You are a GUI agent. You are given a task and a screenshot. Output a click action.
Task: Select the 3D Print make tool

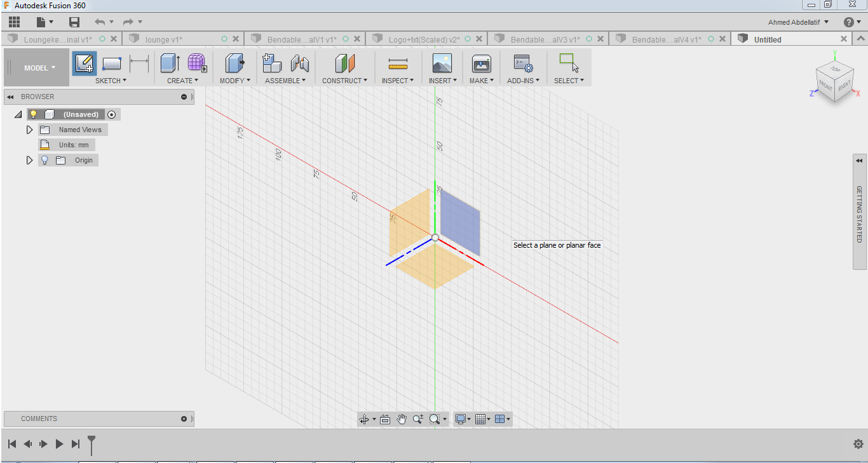point(481,64)
